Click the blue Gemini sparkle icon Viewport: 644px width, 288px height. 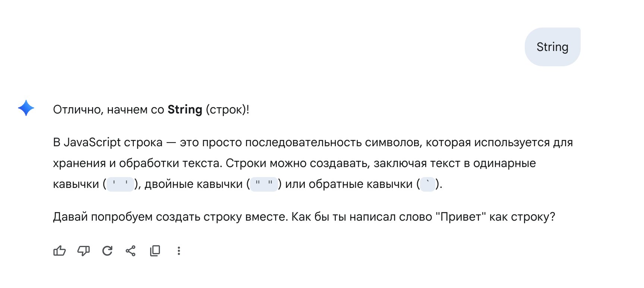tap(26, 108)
